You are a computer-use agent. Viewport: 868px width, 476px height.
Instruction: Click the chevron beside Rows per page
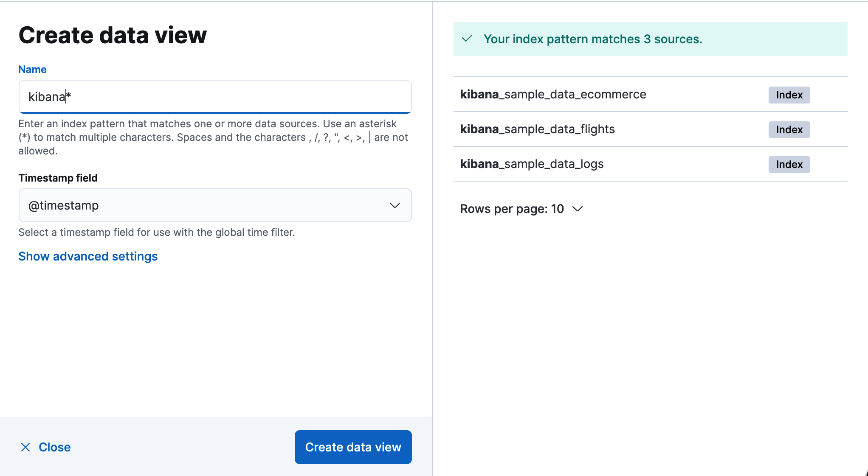point(578,209)
